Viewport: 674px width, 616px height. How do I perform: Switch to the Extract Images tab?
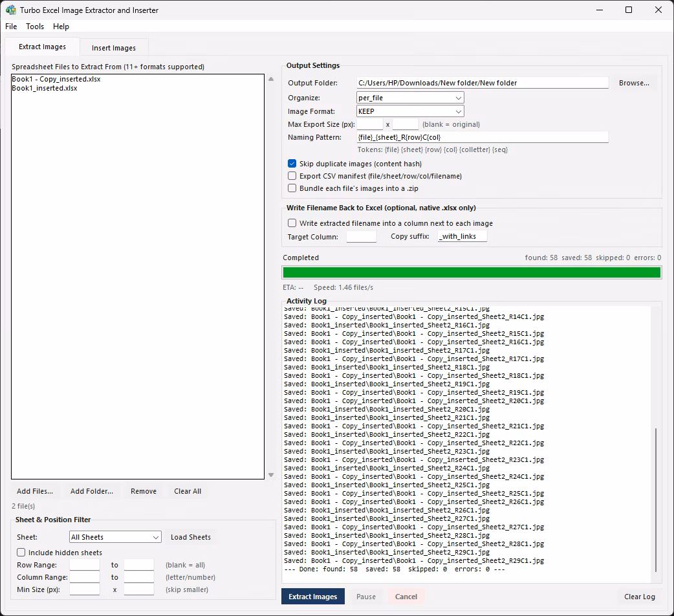click(42, 47)
